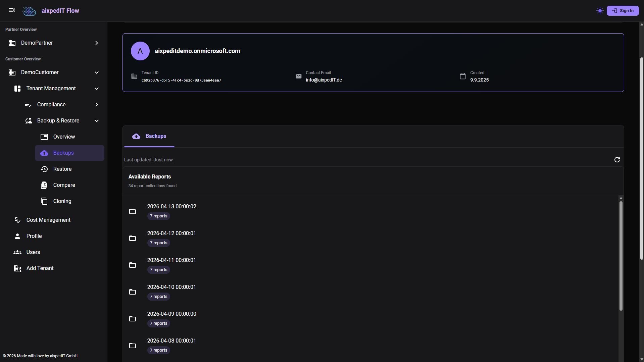
Task: Open the 2026-04-12 00:00:01 report collection
Action: (x=370, y=238)
